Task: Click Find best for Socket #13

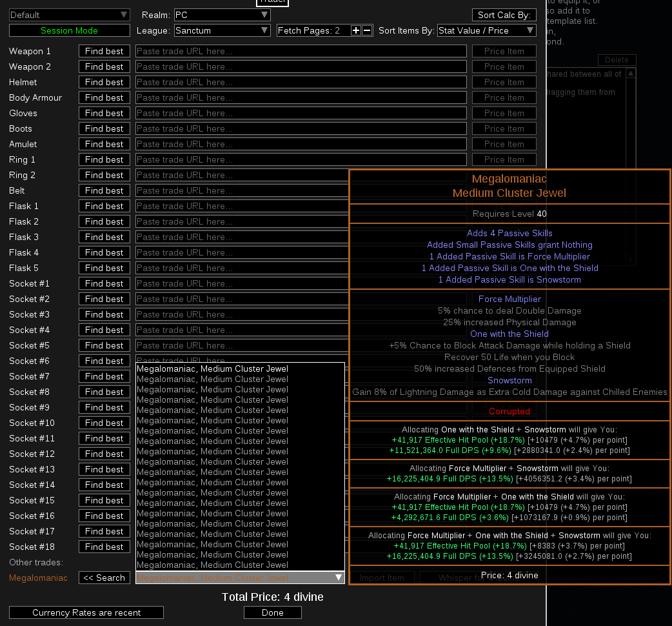Action: 104,469
